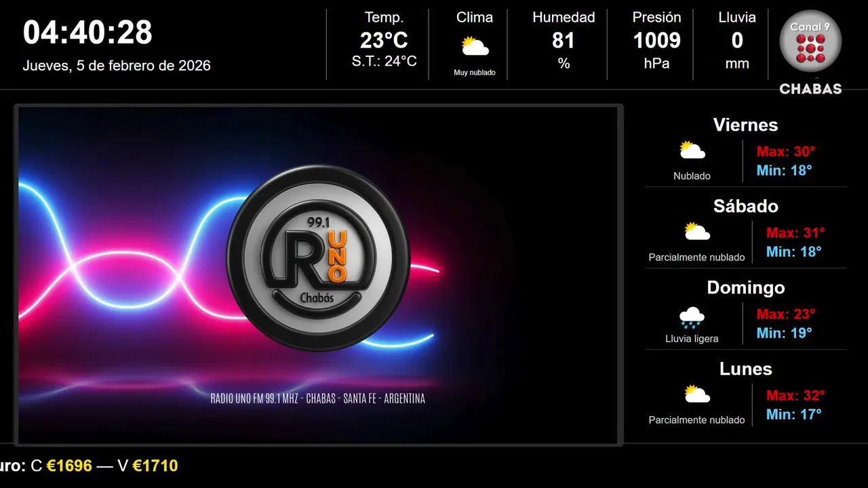Click the Presión heading
Image resolution: width=868 pixels, height=488 pixels.
click(656, 18)
